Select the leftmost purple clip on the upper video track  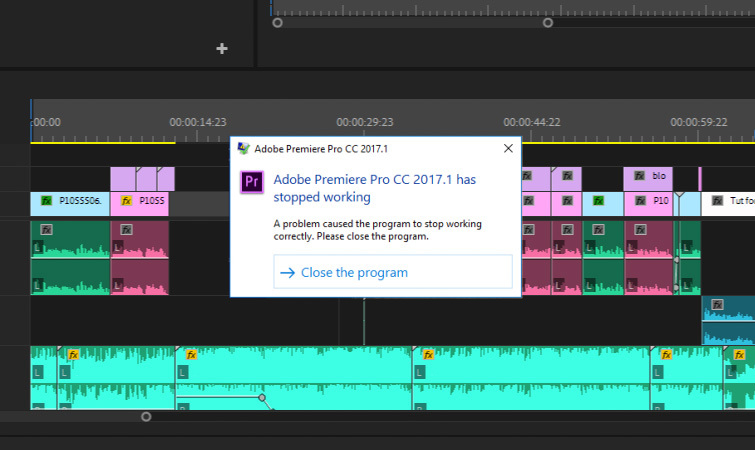tap(123, 179)
